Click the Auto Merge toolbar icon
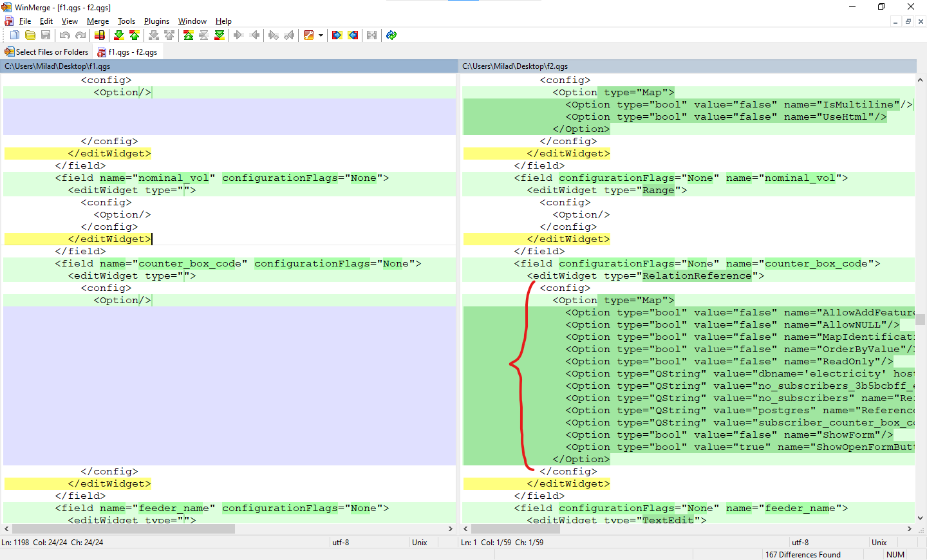 coord(371,35)
